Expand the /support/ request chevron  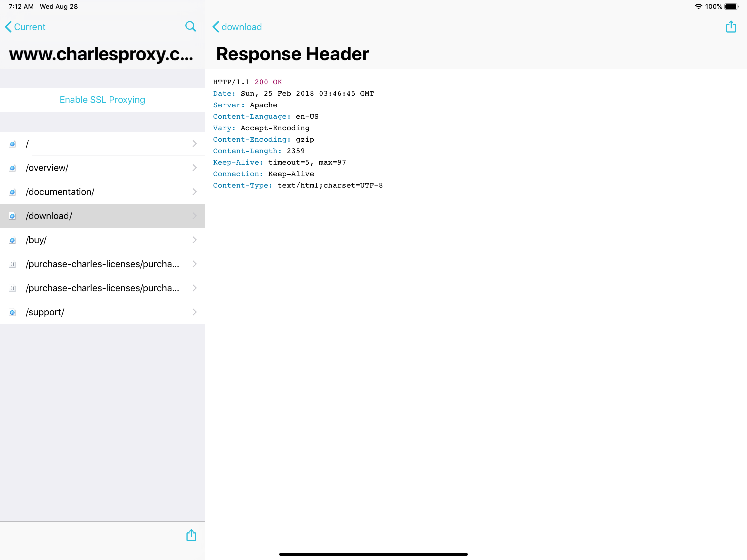pyautogui.click(x=194, y=312)
